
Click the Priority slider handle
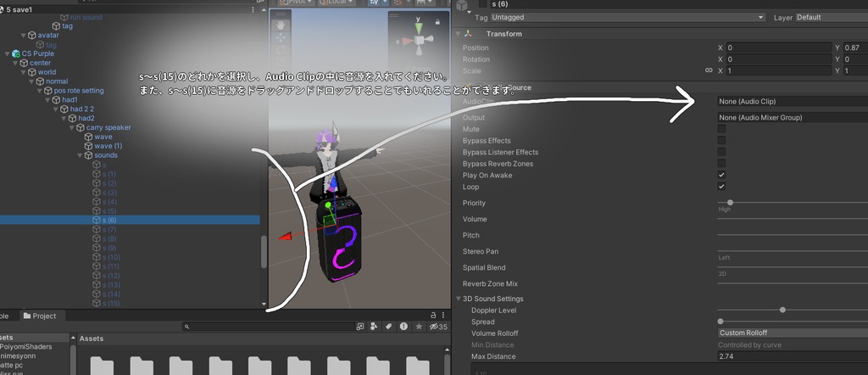(x=730, y=203)
